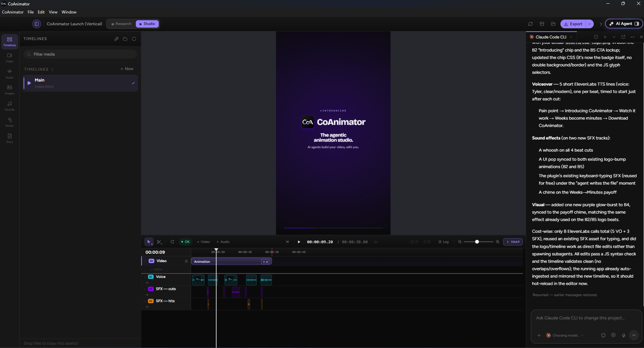
Task: Open the more options ellipsis in chat header
Action: point(632,37)
